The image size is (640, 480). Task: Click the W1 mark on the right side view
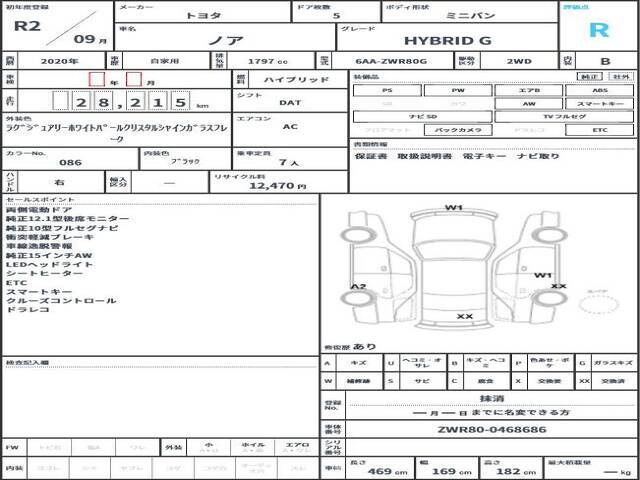[x=543, y=274]
